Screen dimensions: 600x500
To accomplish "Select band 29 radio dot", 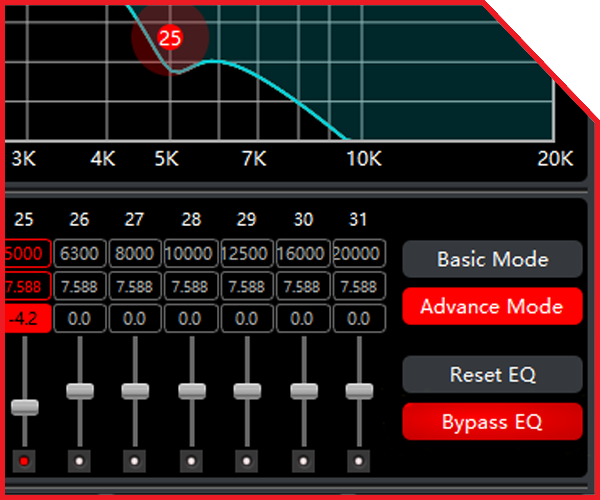I will [246, 461].
